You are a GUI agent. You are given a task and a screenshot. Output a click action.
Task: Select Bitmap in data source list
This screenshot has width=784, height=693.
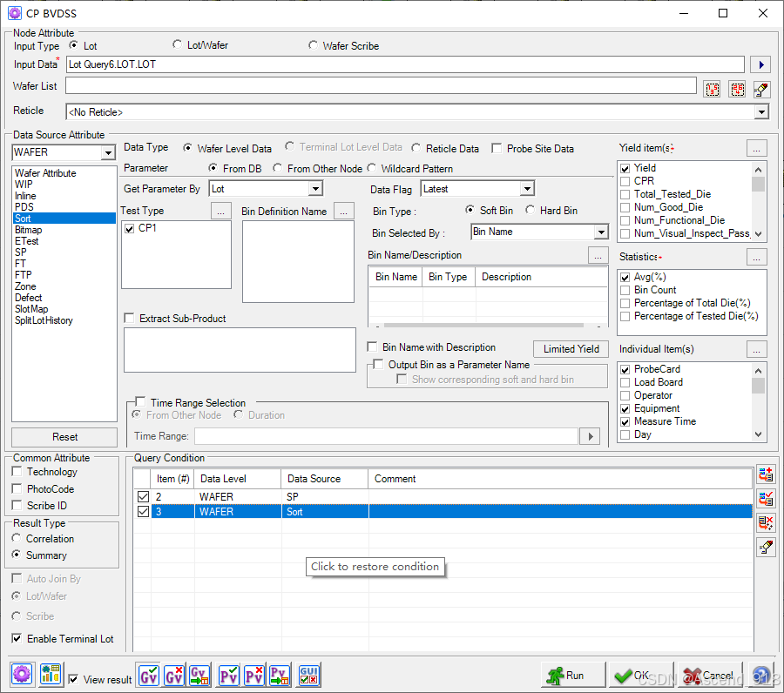pos(29,230)
